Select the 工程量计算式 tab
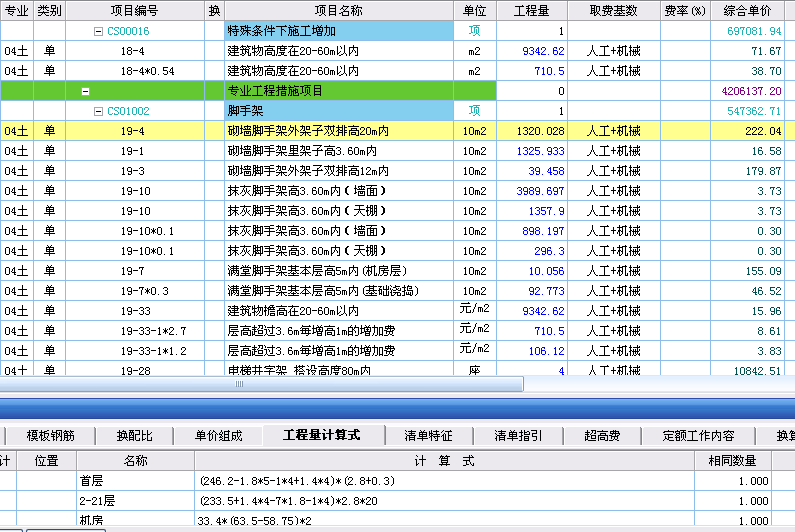 [321, 435]
